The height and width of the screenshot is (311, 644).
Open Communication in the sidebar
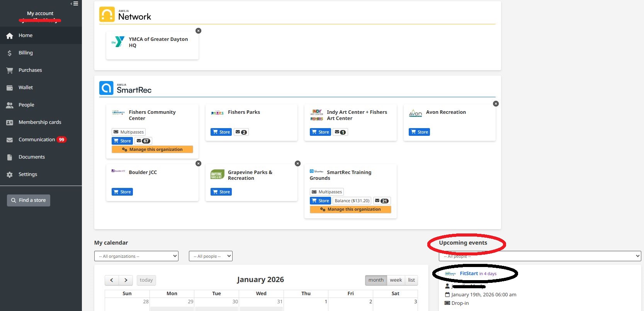coord(37,140)
